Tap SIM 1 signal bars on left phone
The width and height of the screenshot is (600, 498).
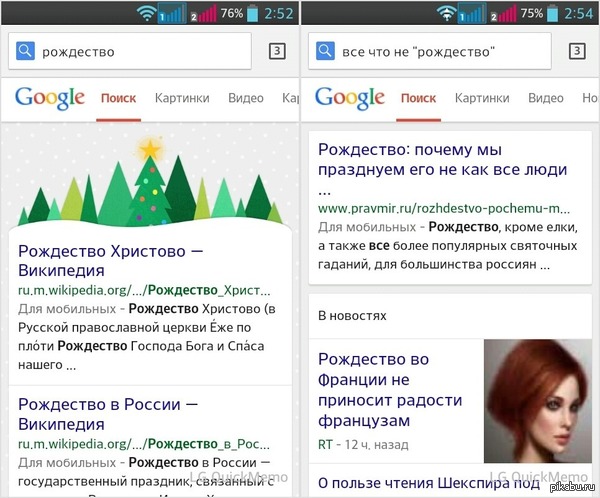click(172, 13)
